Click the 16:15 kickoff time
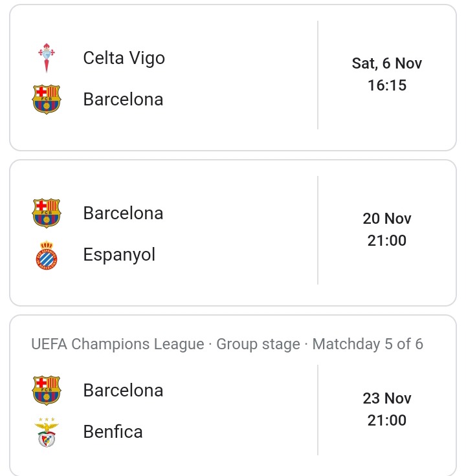 [x=386, y=85]
